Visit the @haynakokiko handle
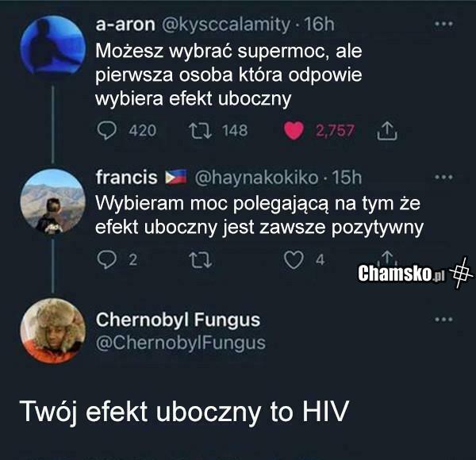The width and height of the screenshot is (476, 460). (256, 178)
